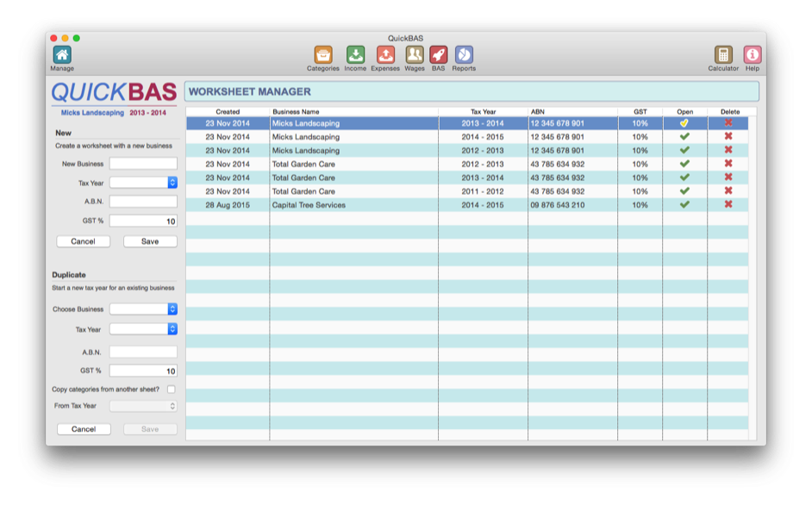This screenshot has width=812, height=505.
Task: Open the Categories section
Action: coord(322,54)
